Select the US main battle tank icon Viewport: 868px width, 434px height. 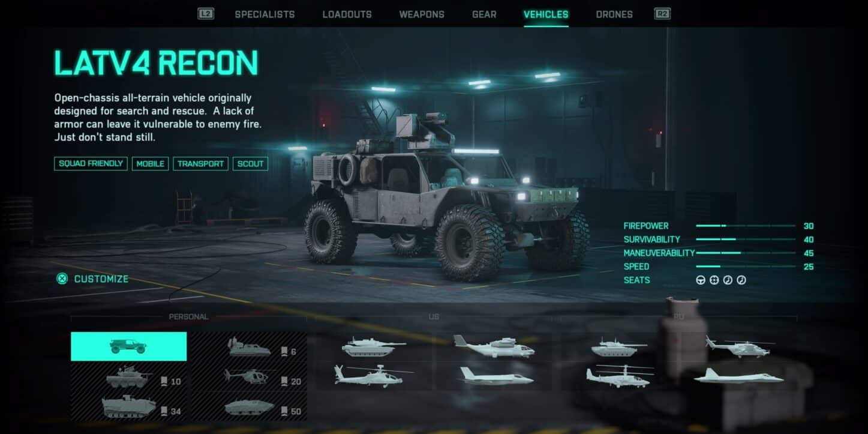(374, 346)
